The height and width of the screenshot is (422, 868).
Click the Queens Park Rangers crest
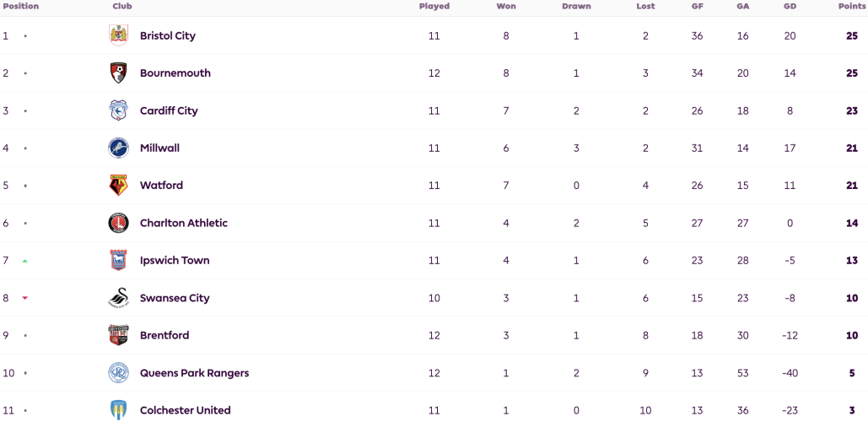point(118,373)
